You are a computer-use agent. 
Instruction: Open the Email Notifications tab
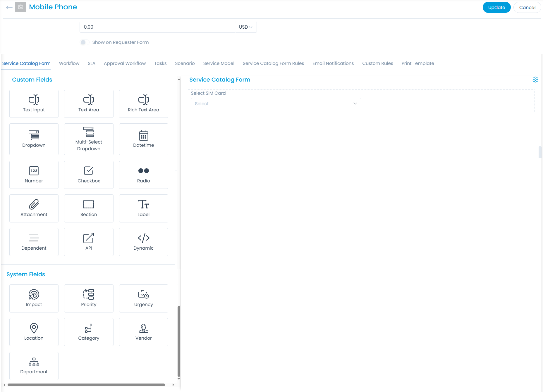click(x=333, y=63)
